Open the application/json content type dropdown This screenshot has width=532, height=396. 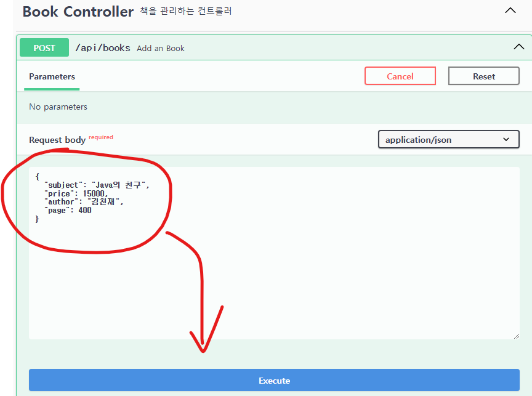[448, 139]
